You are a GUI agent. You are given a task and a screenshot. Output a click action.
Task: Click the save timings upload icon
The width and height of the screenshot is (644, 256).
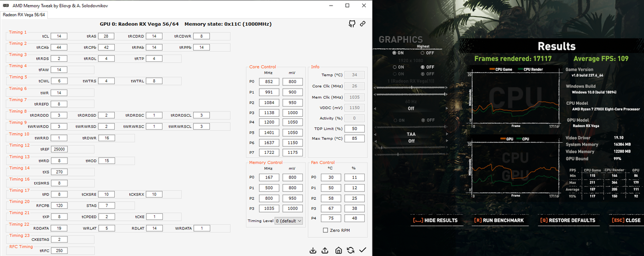coord(325,250)
